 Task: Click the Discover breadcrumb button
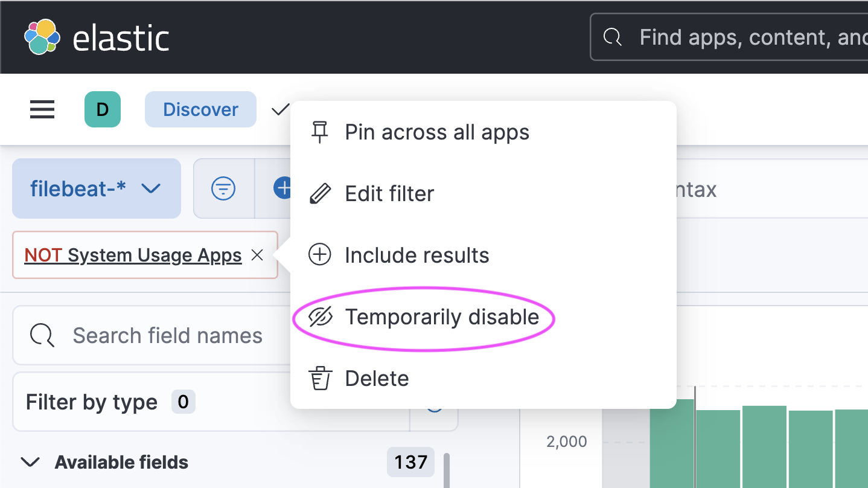[x=200, y=109]
